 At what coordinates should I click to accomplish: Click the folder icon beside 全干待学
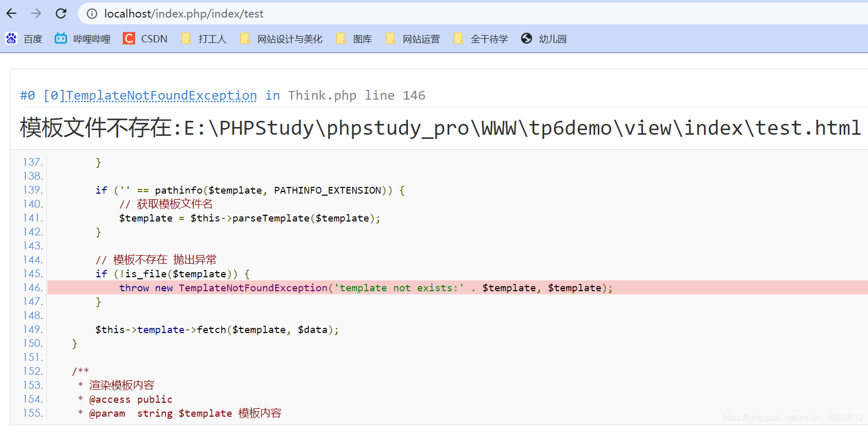[458, 38]
